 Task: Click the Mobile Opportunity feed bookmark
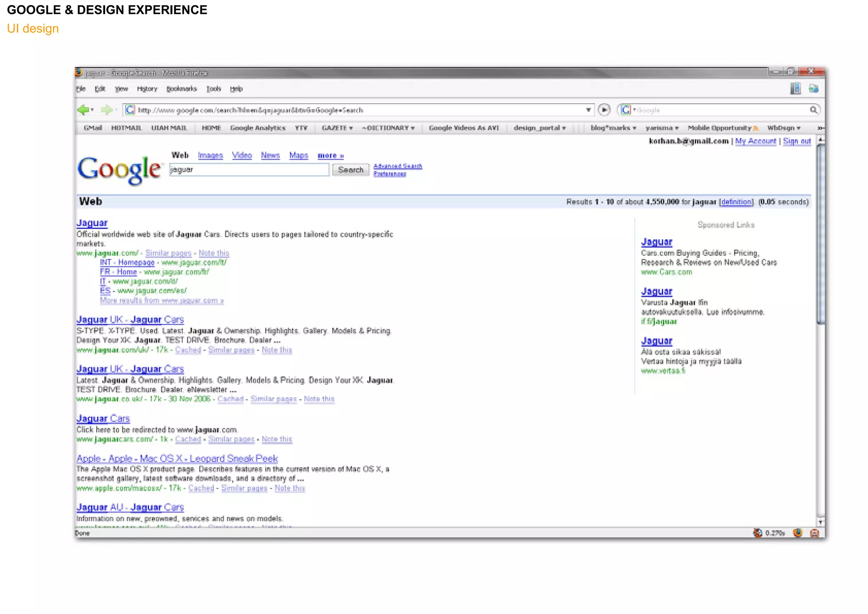[x=723, y=128]
